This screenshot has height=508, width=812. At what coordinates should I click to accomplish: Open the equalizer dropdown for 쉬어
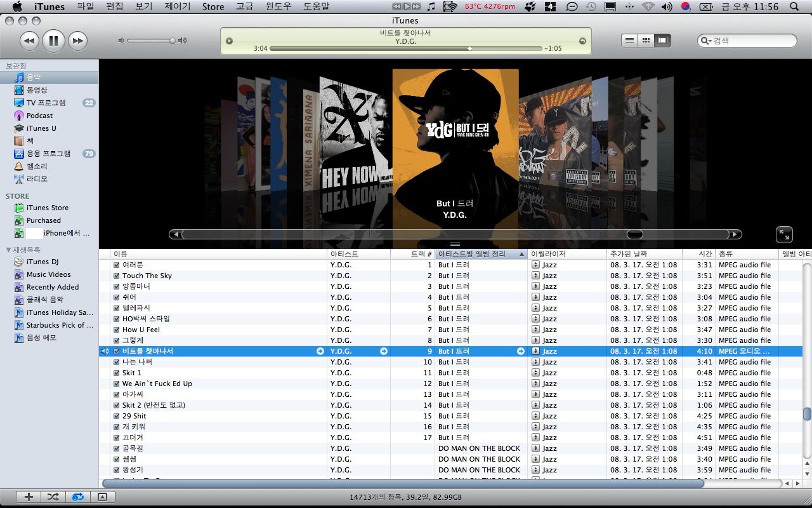pyautogui.click(x=535, y=297)
